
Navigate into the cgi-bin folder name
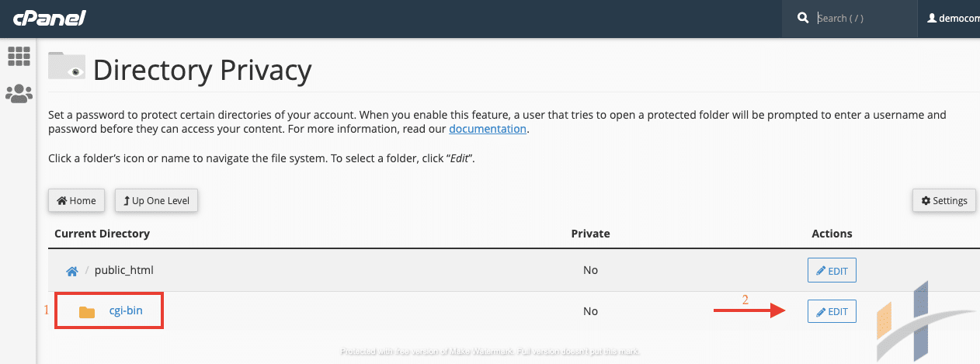[125, 311]
